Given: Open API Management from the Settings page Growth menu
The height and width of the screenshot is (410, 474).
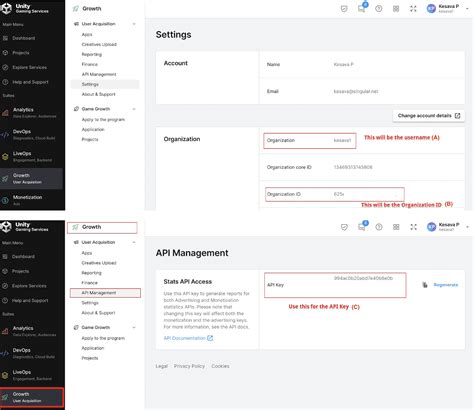Looking at the screenshot, I should point(99,74).
